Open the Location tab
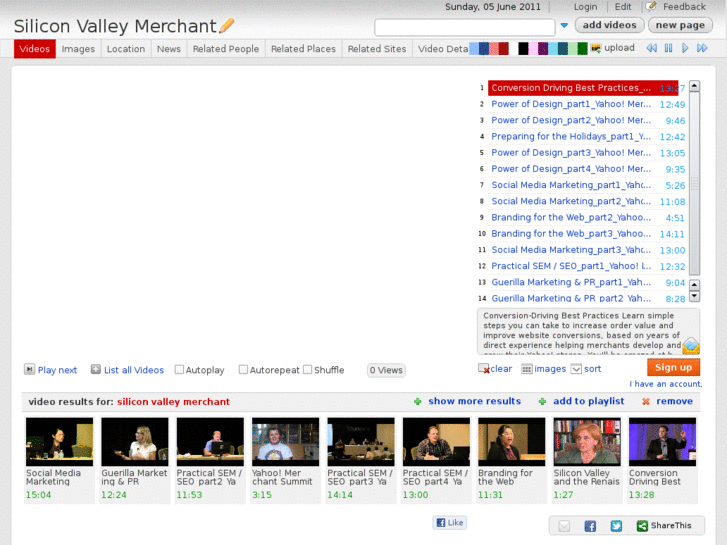The height and width of the screenshot is (545, 727). pyautogui.click(x=126, y=49)
